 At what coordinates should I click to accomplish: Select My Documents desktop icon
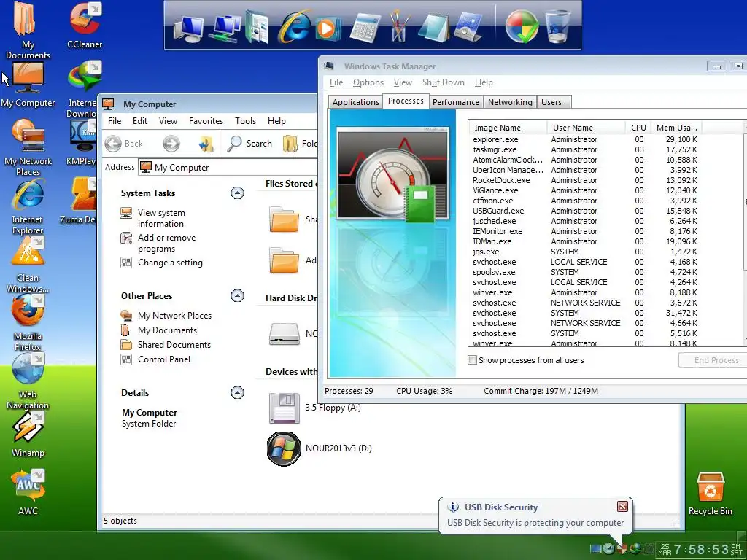[x=28, y=31]
